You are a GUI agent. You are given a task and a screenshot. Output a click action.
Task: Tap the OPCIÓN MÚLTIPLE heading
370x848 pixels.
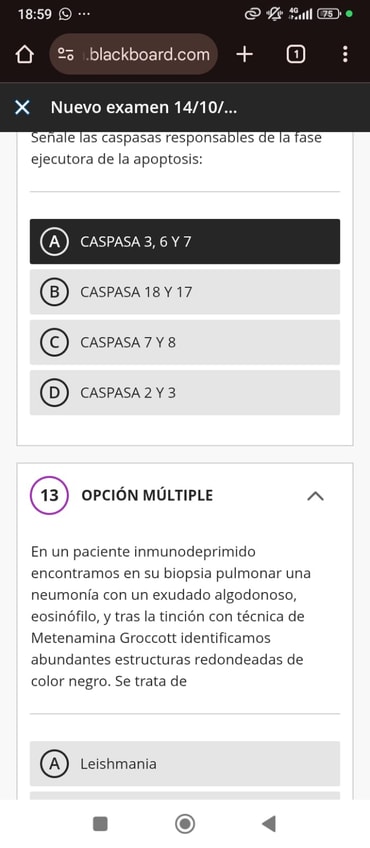click(x=147, y=495)
